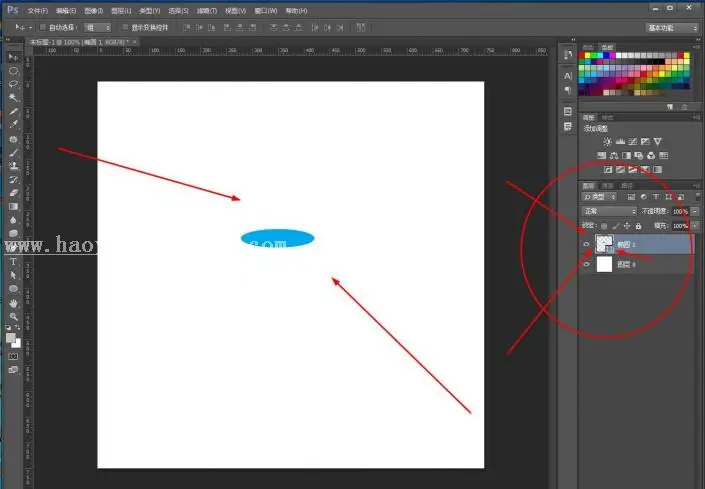Image resolution: width=705 pixels, height=489 pixels.
Task: Select the Elliptical Marquee tool
Action: click(x=13, y=71)
